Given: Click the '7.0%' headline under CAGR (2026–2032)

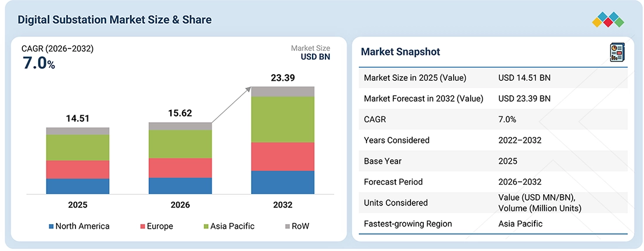Looking at the screenshot, I should [38, 64].
